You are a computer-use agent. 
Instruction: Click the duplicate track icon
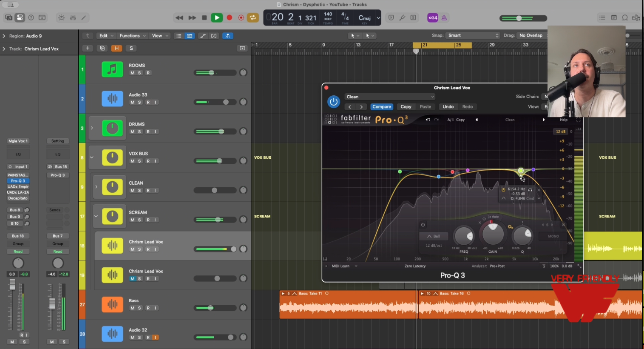coord(102,48)
